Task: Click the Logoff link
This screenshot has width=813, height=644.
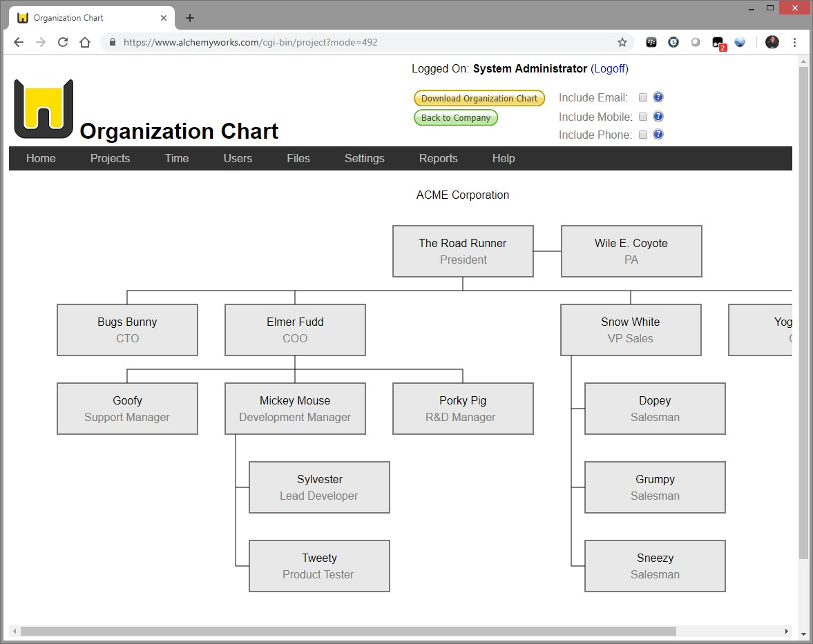Action: coord(610,68)
